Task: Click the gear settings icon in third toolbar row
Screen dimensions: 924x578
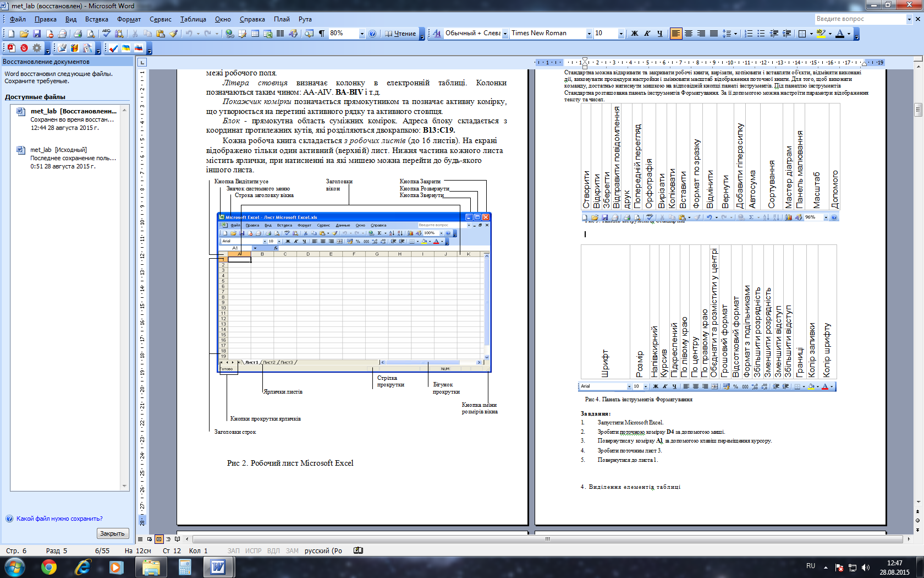Action: pyautogui.click(x=37, y=48)
